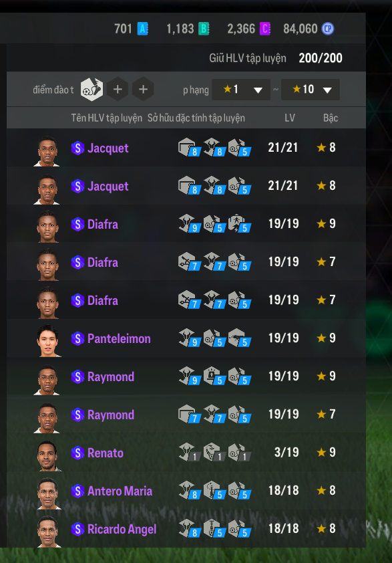Click the blue A-grade ticket icon
392x563 pixels.
point(143,29)
